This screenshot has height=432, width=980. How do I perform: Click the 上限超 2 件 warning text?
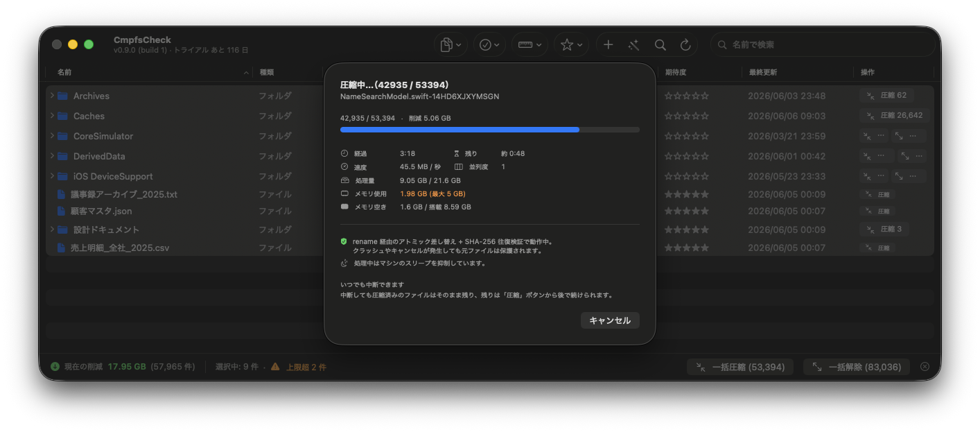[306, 367]
